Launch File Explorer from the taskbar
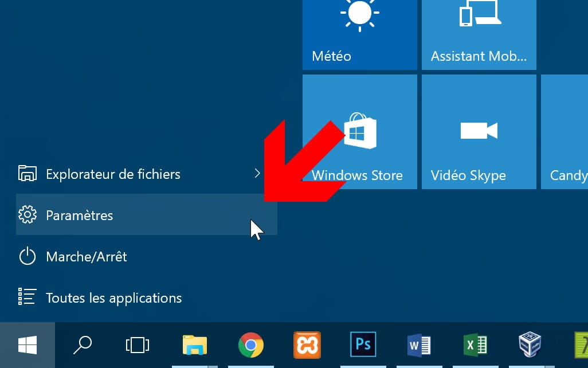 [x=195, y=344]
